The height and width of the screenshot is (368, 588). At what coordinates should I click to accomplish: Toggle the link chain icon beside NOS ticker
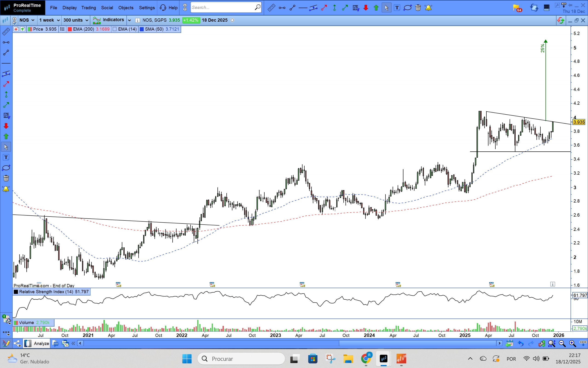pyautogui.click(x=14, y=20)
